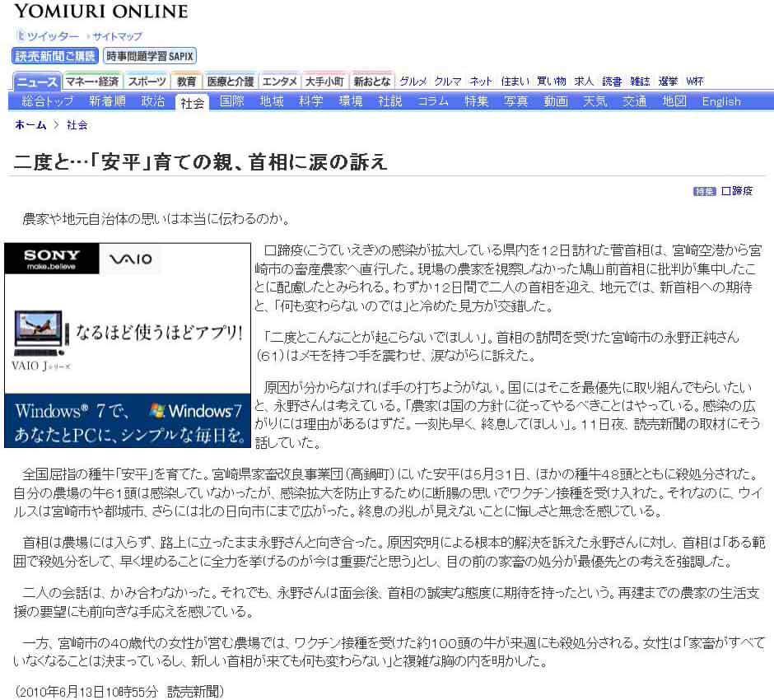Select 政治 in the blue navigation bar

point(153,101)
